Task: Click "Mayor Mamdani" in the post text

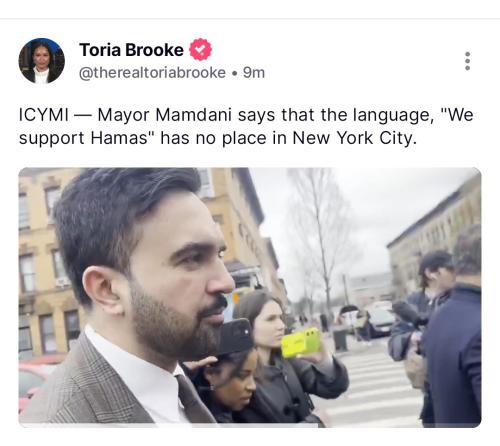Action: (x=164, y=115)
